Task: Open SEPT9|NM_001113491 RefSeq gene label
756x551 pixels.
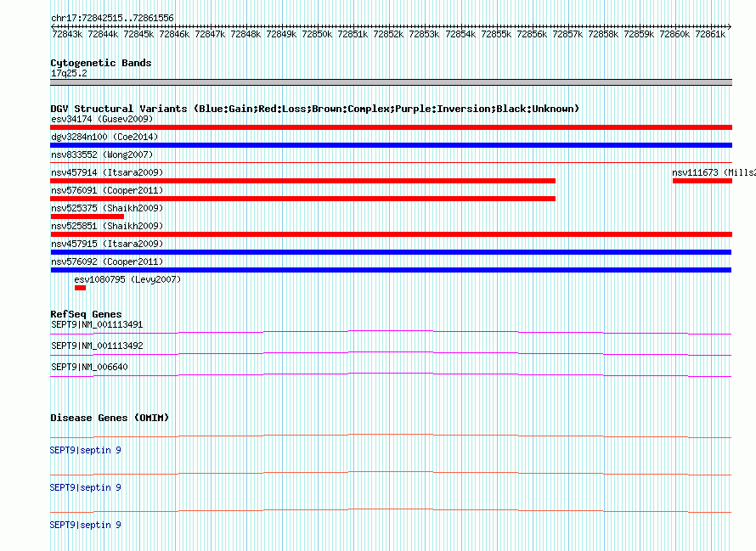Action: (x=97, y=324)
